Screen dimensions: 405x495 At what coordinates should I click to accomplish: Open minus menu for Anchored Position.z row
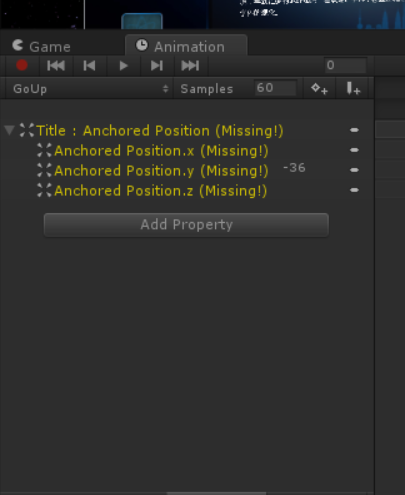(x=354, y=190)
